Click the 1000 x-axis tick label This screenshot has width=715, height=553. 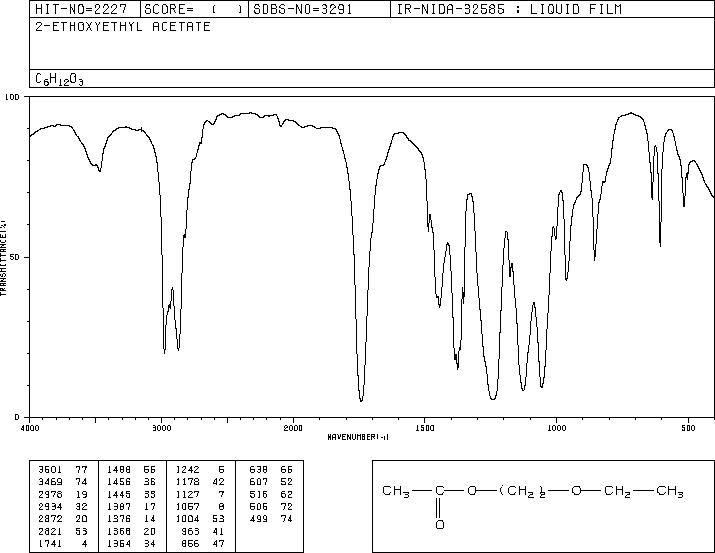click(x=556, y=428)
